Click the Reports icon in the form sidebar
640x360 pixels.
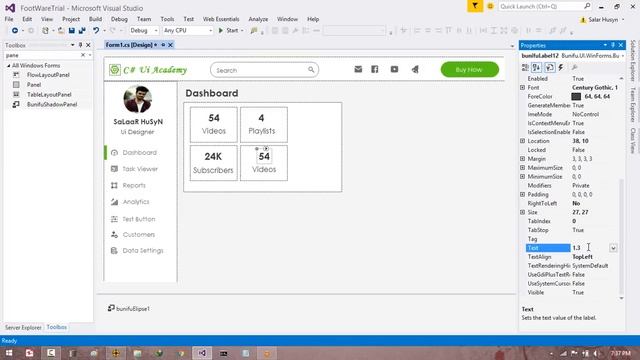114,185
